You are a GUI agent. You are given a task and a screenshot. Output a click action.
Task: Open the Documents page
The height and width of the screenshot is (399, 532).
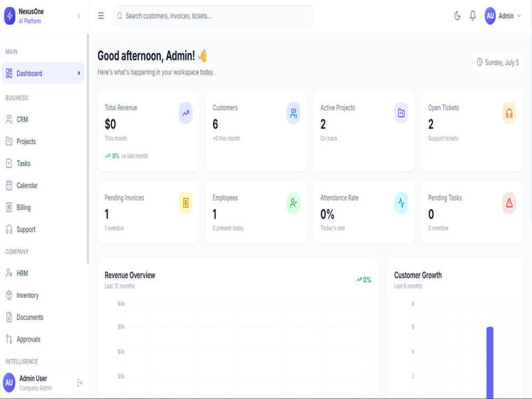43,317
